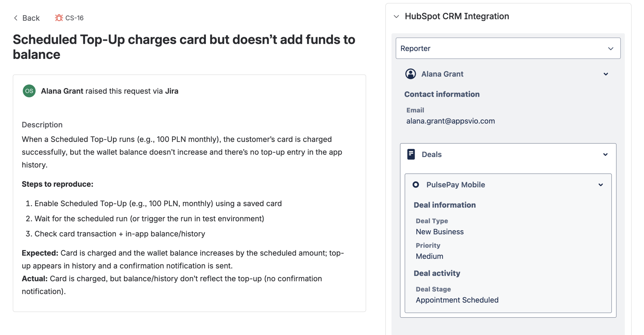The image size is (644, 335).
Task: Click the alana.grant@appsvio.com email address
Action: (450, 121)
